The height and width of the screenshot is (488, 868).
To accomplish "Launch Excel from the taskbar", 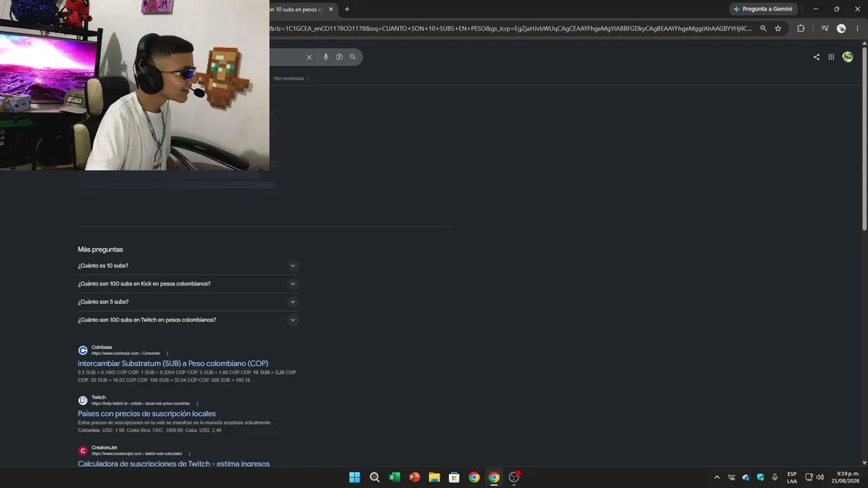I will tap(395, 477).
